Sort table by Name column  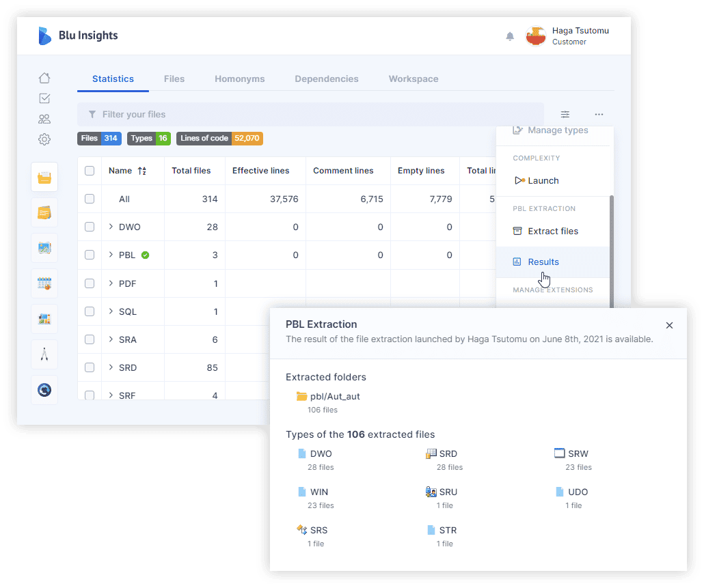(x=142, y=171)
